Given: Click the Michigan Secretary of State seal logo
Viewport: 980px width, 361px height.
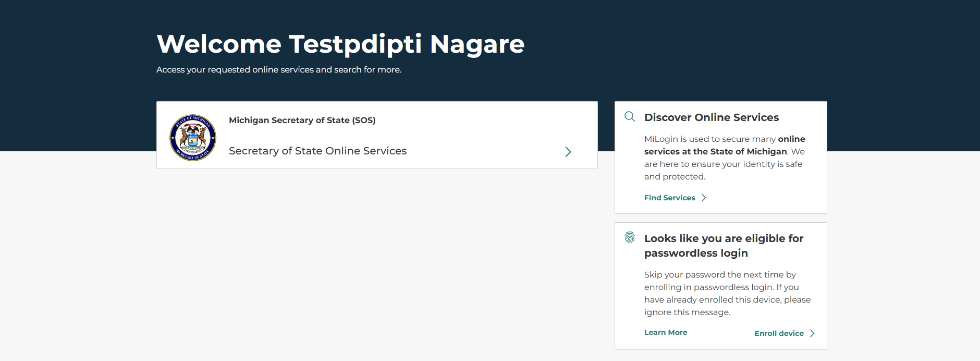Looking at the screenshot, I should [193, 138].
